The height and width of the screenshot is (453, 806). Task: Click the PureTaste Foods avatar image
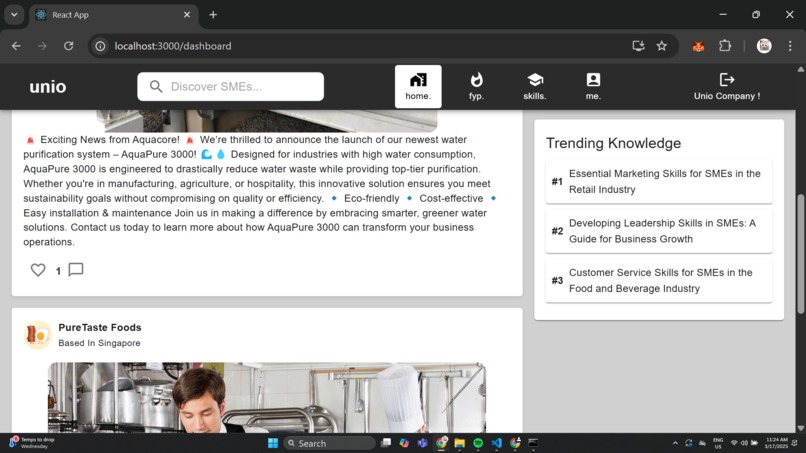(x=38, y=335)
